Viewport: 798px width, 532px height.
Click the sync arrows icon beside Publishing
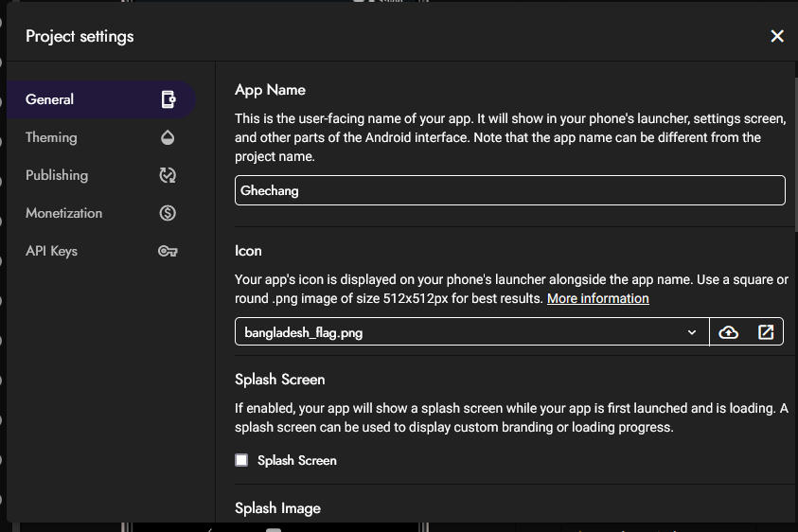click(x=168, y=175)
